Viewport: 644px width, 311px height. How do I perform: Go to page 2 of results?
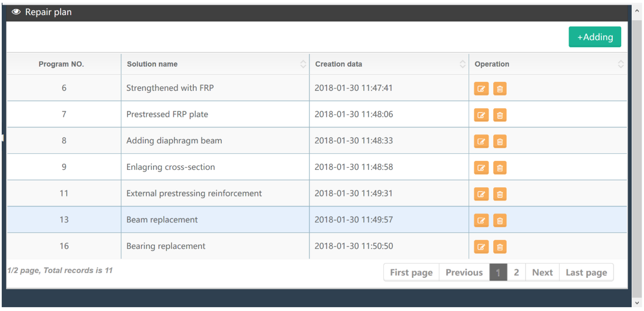point(516,272)
